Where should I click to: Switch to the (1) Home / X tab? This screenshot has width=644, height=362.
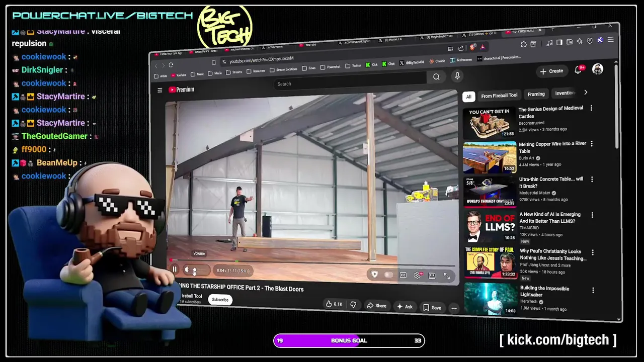coord(391,39)
